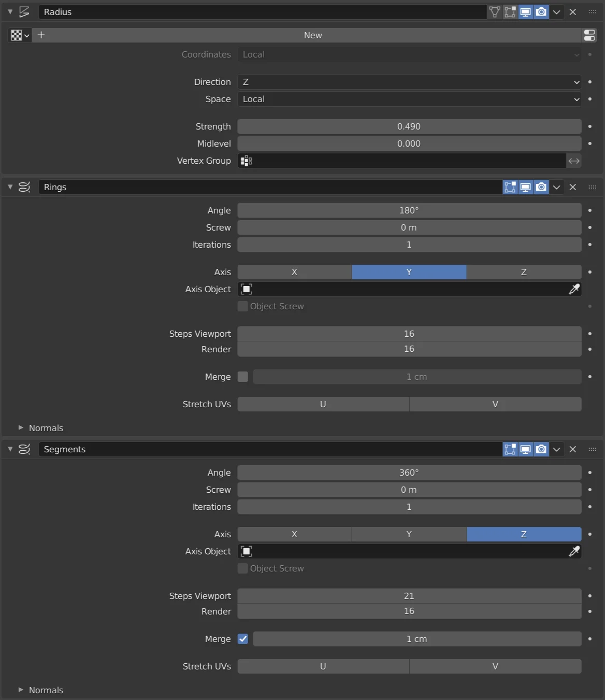Screen dimensions: 605x700
Task: Click the New texture button
Action: (313, 35)
